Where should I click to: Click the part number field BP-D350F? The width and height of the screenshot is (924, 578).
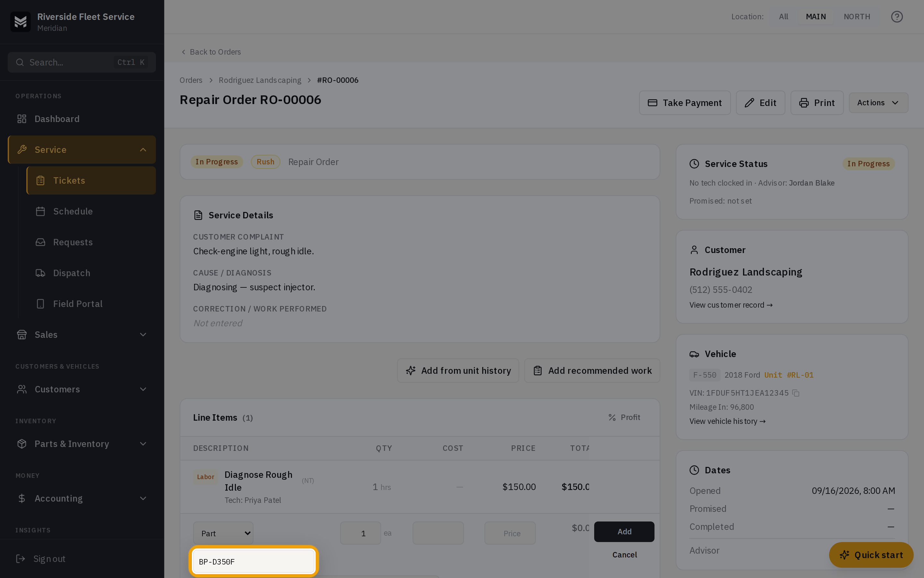tap(253, 562)
